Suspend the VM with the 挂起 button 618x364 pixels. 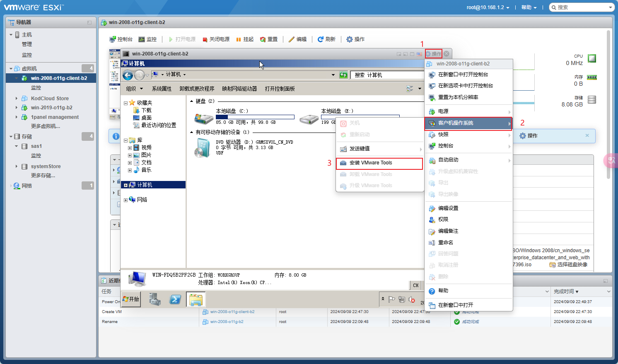pyautogui.click(x=244, y=39)
